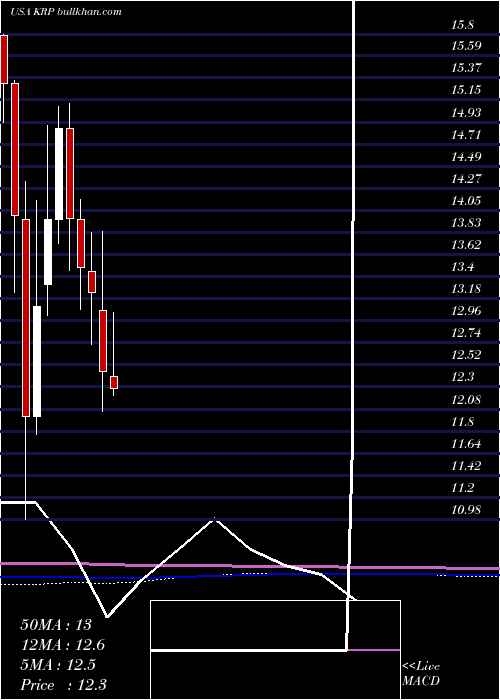Click the 11.64 price axis label
The height and width of the screenshot is (700, 500).
pos(466,443)
